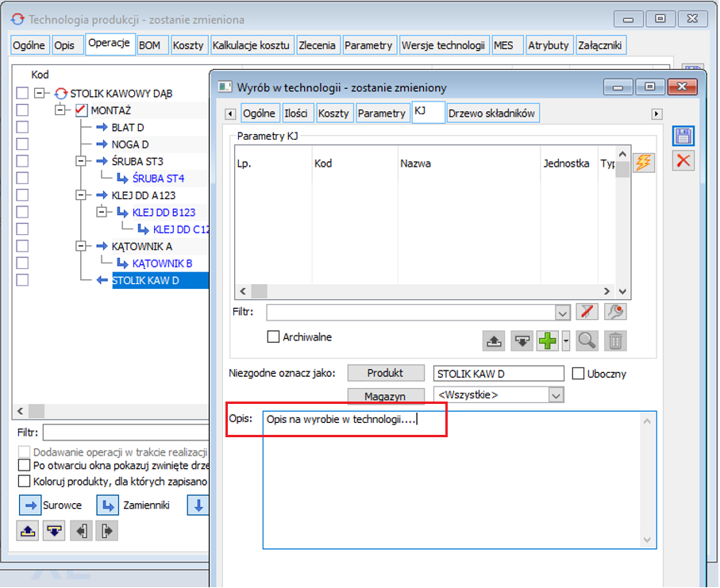The image size is (720, 588).
Task: Click the green plus add icon
Action: pyautogui.click(x=548, y=341)
